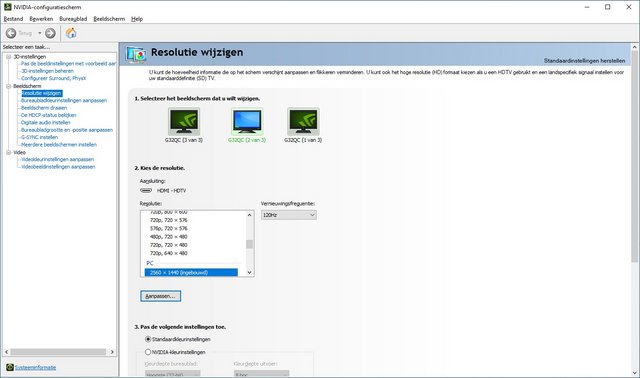Click resolution list scroll-up arrow
The image size is (640, 378).
(x=249, y=215)
